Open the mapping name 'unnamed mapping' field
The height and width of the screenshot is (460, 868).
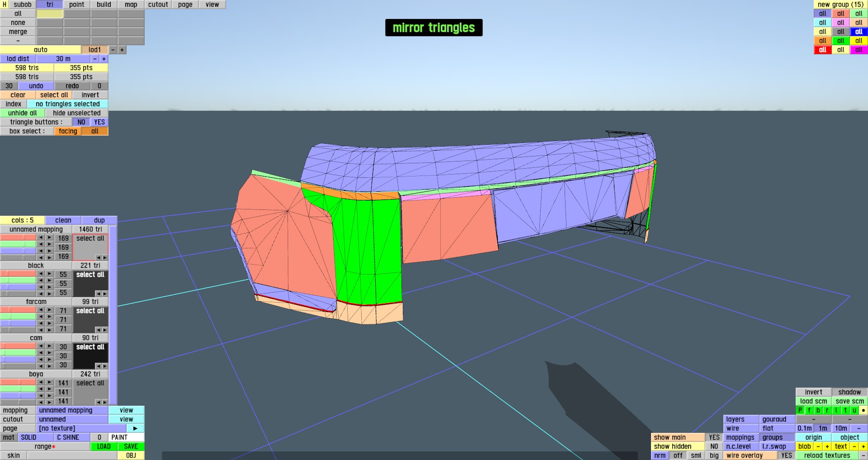click(72, 410)
